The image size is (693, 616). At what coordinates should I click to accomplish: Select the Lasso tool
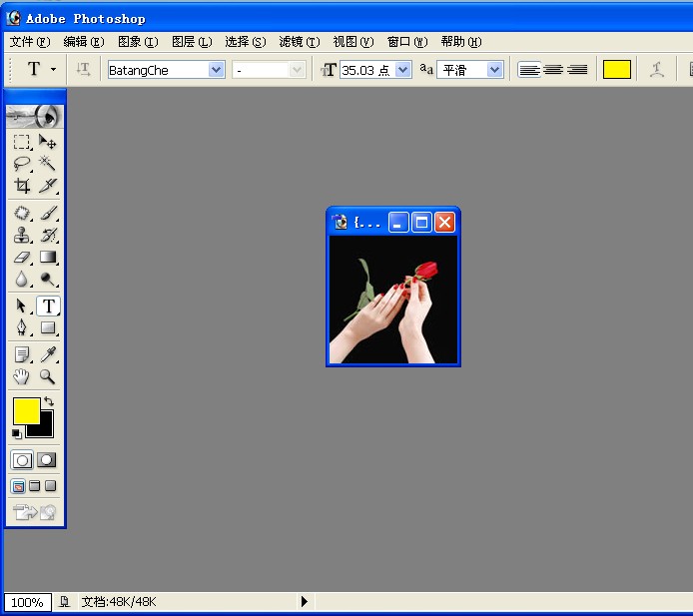tap(22, 164)
